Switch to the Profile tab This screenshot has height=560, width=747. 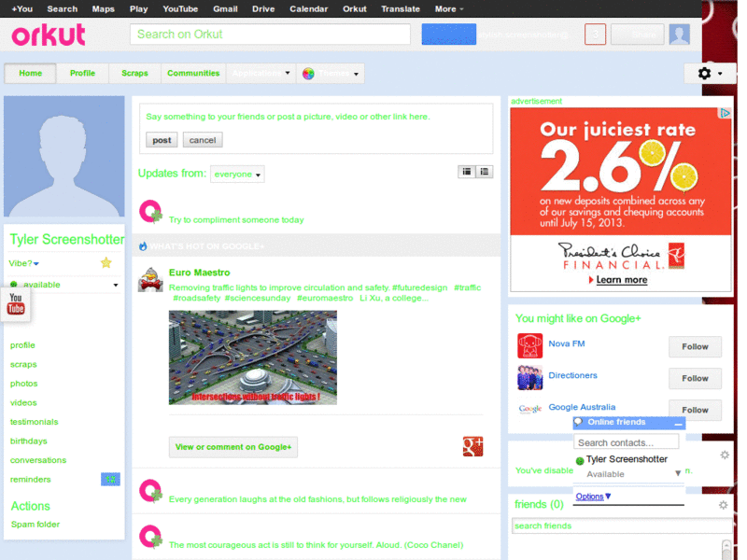coord(82,74)
